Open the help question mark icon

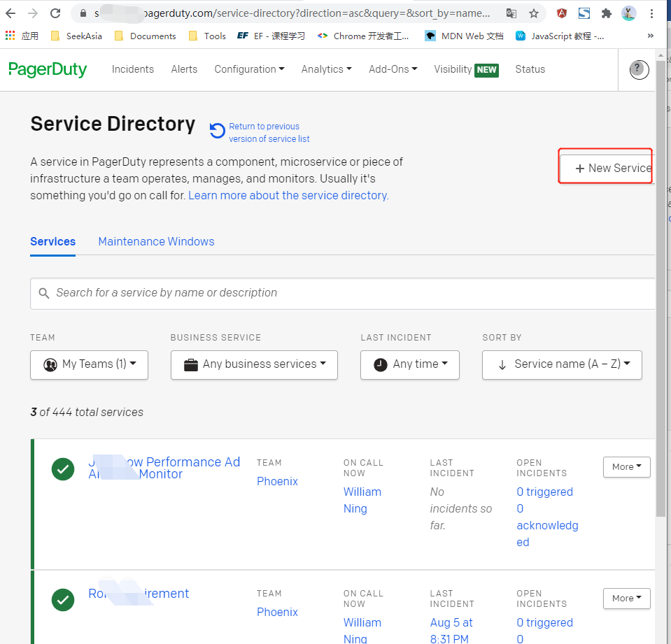click(638, 69)
